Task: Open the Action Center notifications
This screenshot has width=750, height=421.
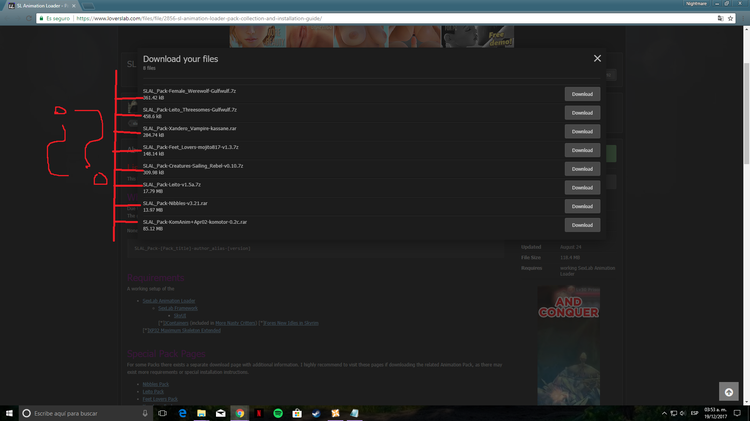Action: [x=737, y=413]
